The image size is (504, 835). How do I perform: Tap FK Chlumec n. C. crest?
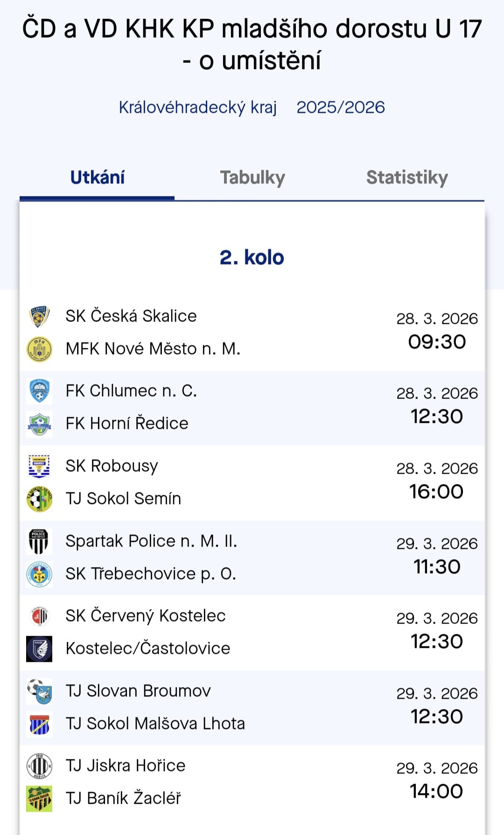[39, 391]
